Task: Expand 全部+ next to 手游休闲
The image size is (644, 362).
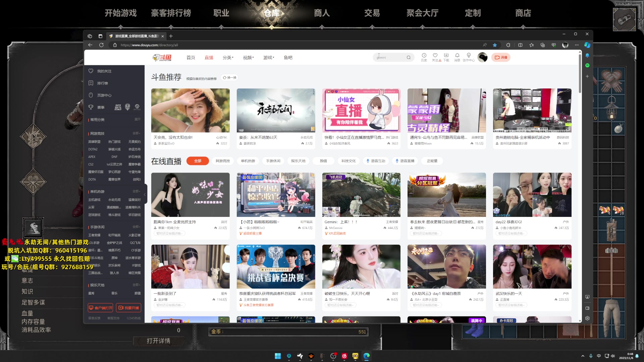Action: pyautogui.click(x=136, y=227)
